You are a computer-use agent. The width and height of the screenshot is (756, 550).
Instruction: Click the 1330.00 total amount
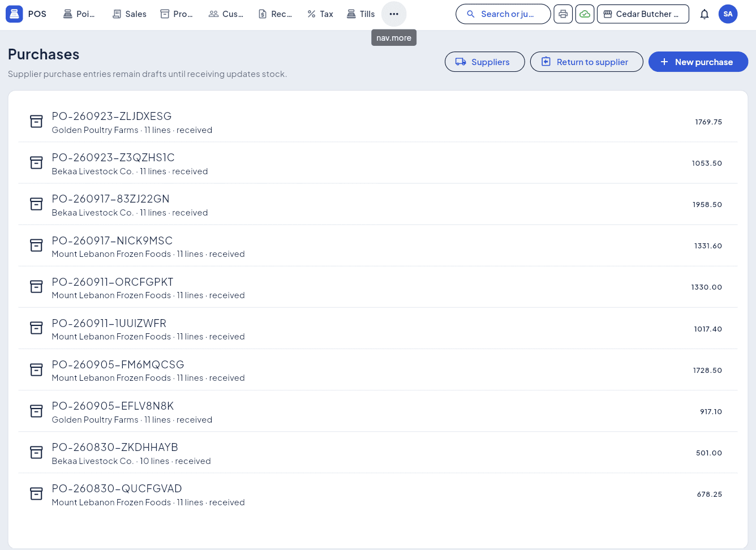click(707, 287)
